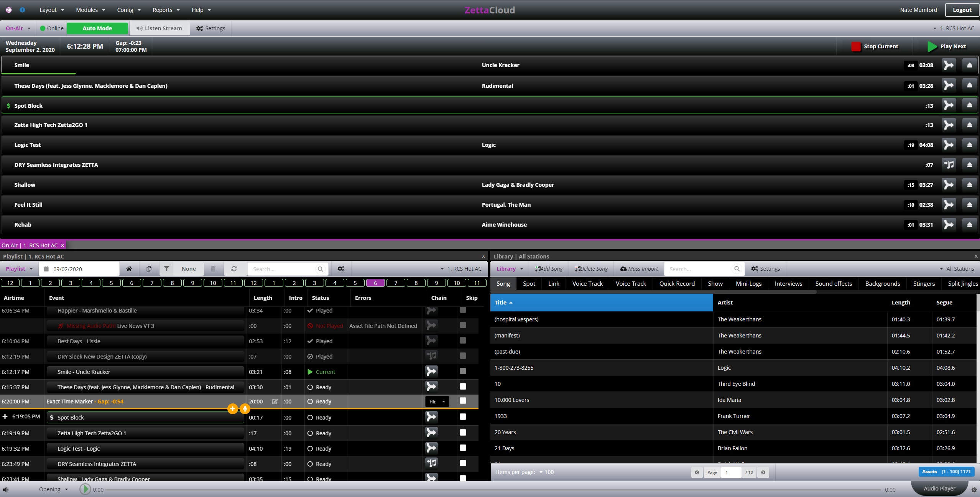Screen dimensions: 980x497
Task: Eject the Smile track from the on-air stack
Action: coord(969,65)
